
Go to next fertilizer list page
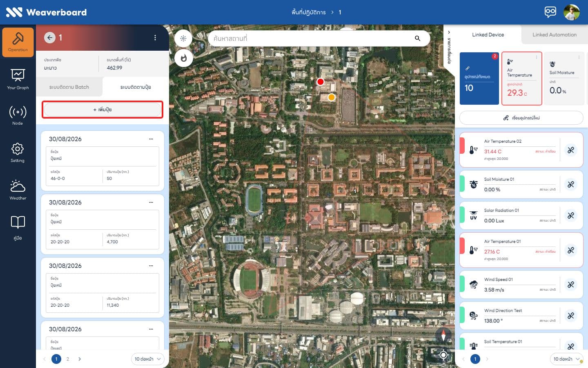80,359
